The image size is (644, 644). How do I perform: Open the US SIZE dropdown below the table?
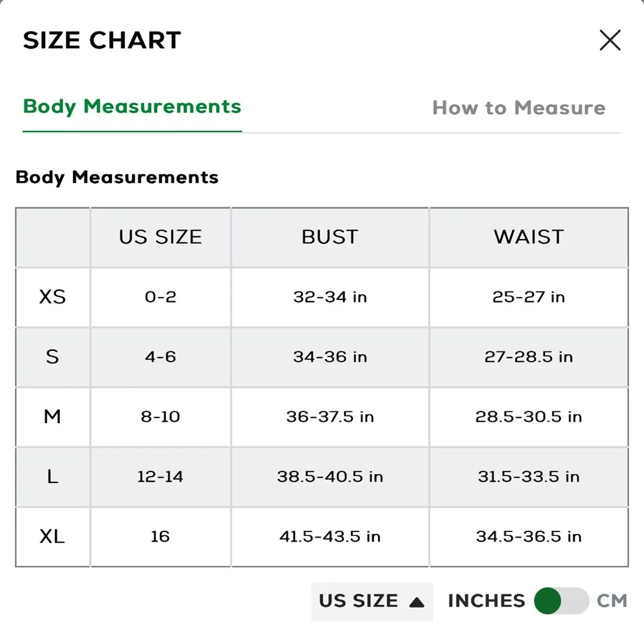coord(372,601)
